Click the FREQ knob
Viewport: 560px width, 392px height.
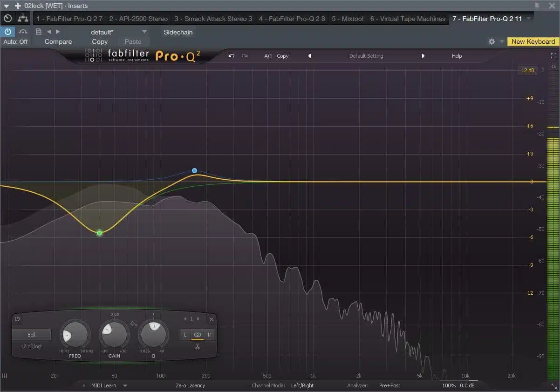tap(75, 334)
